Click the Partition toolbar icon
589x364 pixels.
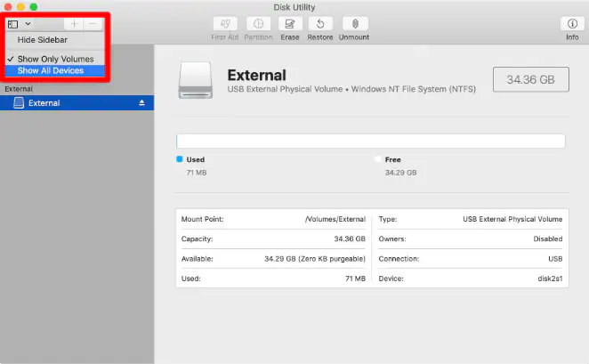tap(258, 24)
